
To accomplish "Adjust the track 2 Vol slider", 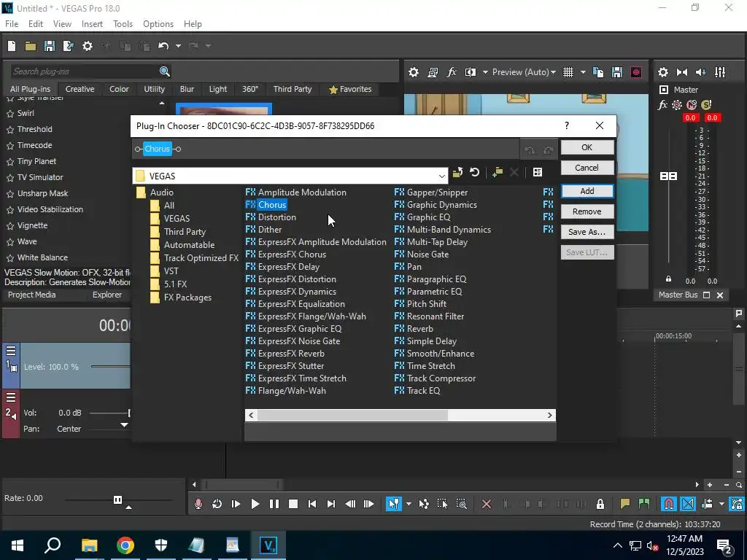I will pyautogui.click(x=129, y=413).
